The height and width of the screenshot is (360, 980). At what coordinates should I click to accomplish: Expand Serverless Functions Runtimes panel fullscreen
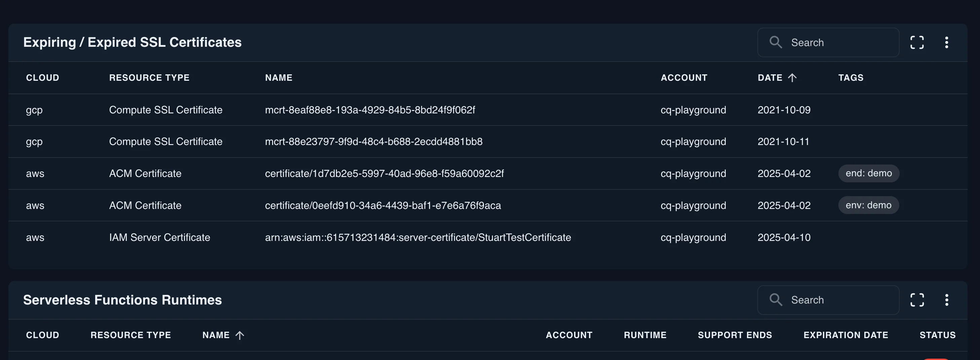pyautogui.click(x=917, y=300)
